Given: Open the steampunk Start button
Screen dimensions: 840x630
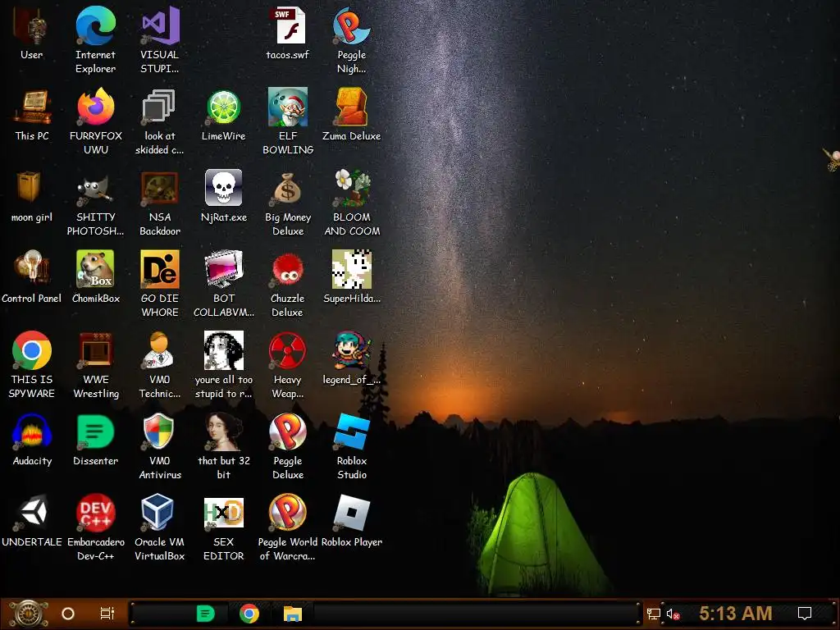Looking at the screenshot, I should click(27, 614).
